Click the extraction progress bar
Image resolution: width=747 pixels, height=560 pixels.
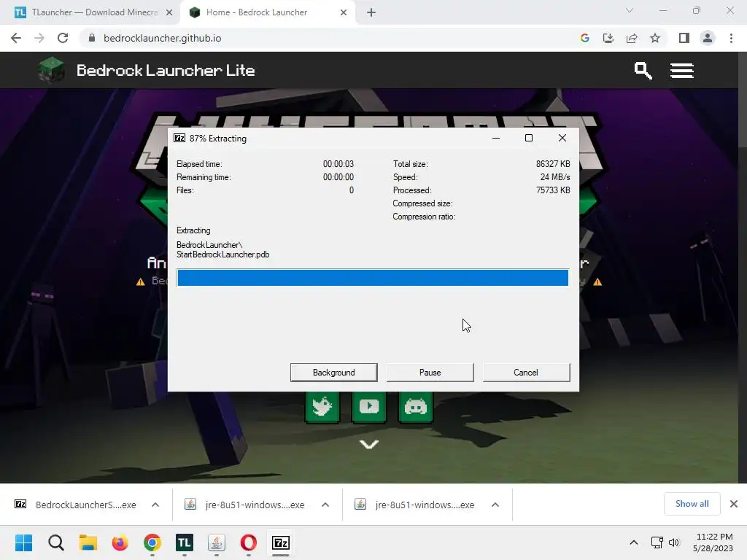click(x=373, y=278)
